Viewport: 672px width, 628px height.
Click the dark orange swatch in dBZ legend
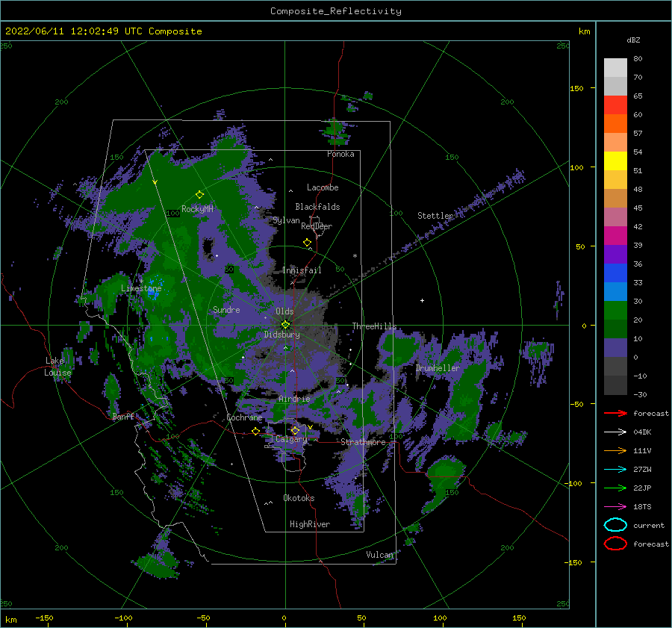pyautogui.click(x=615, y=123)
